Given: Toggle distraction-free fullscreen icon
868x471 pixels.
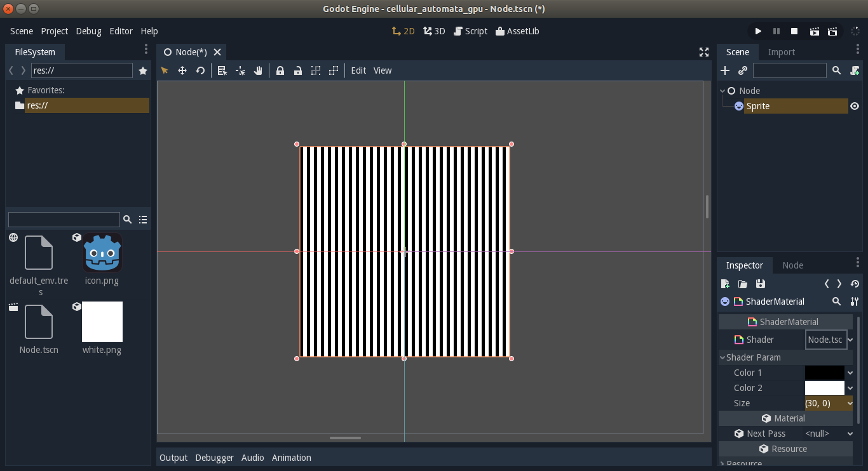Looking at the screenshot, I should coord(704,52).
